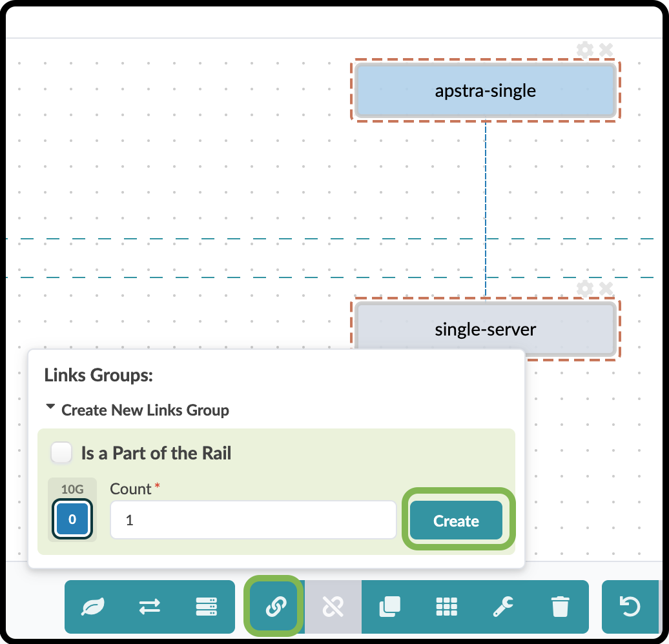Click the clone copy toolbar icon
The width and height of the screenshot is (669, 644).
tap(389, 607)
